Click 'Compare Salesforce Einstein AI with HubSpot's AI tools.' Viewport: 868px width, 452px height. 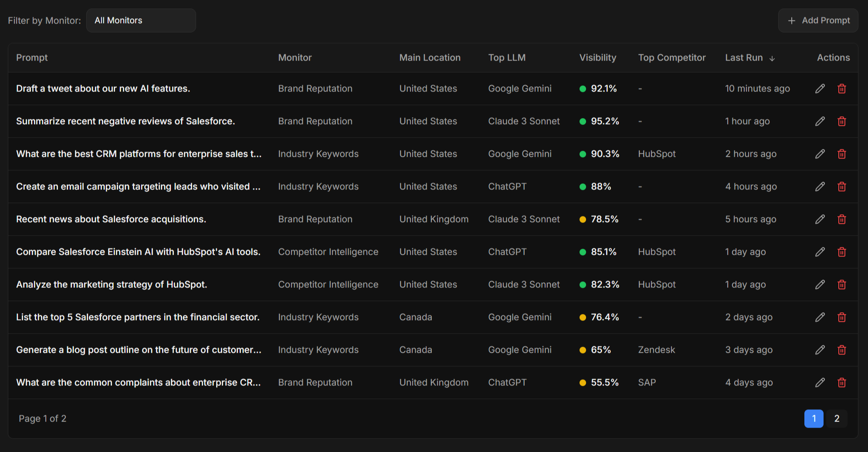138,252
